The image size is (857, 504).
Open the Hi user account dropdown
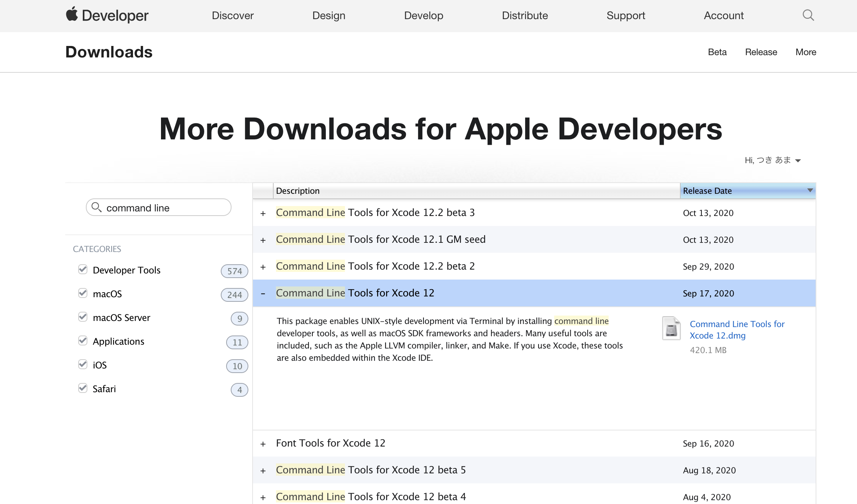click(x=772, y=160)
